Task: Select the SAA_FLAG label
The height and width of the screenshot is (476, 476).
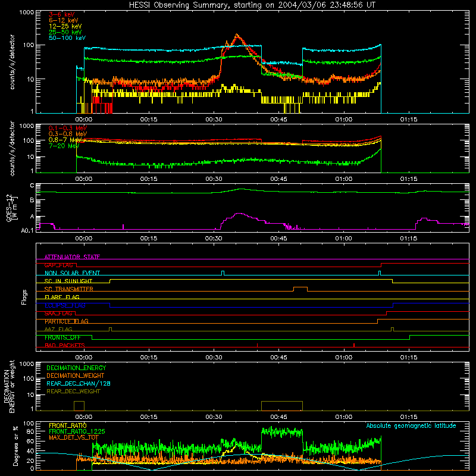Action: pyautogui.click(x=58, y=314)
